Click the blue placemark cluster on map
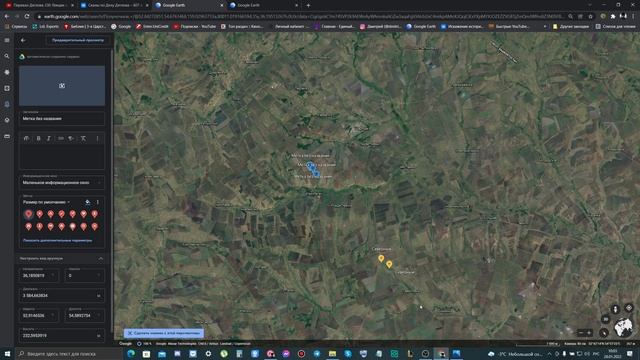The image size is (640, 360). [x=313, y=169]
